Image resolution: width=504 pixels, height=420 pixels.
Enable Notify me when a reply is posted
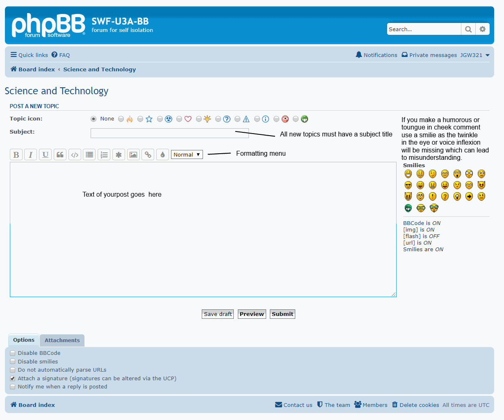[13, 387]
